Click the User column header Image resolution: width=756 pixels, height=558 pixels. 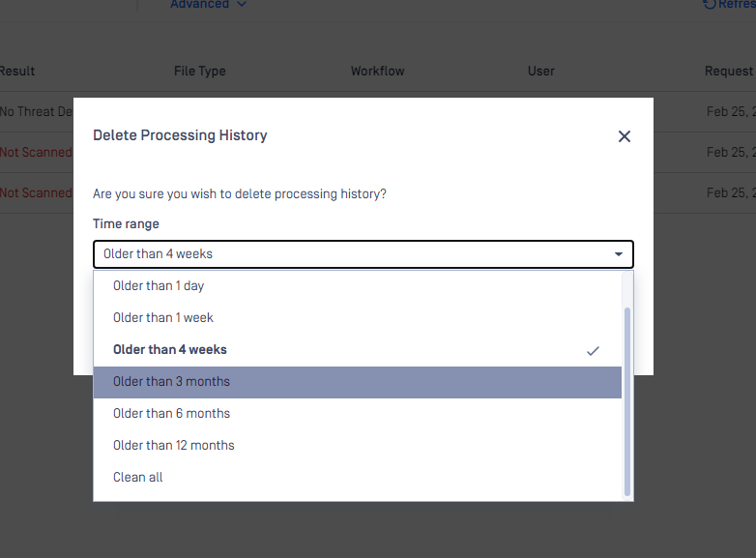click(541, 71)
